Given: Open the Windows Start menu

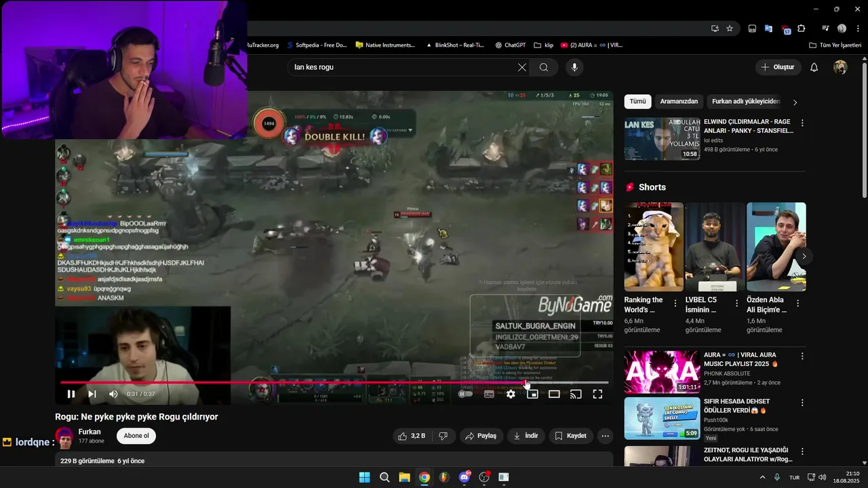Looking at the screenshot, I should point(364,477).
